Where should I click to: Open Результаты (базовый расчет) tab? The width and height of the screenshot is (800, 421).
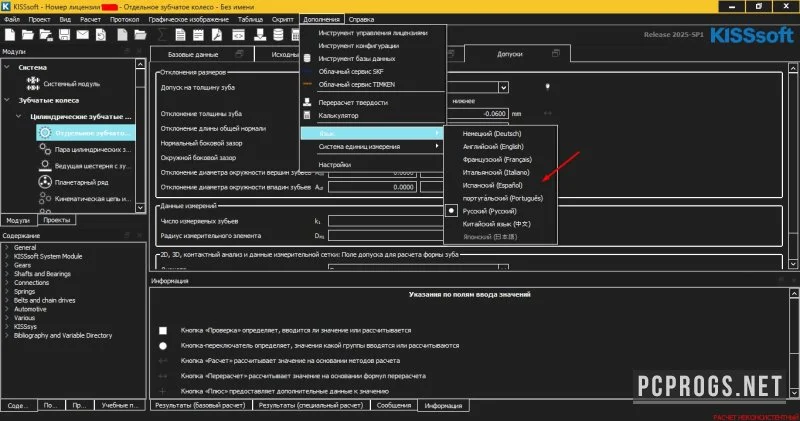click(x=200, y=405)
